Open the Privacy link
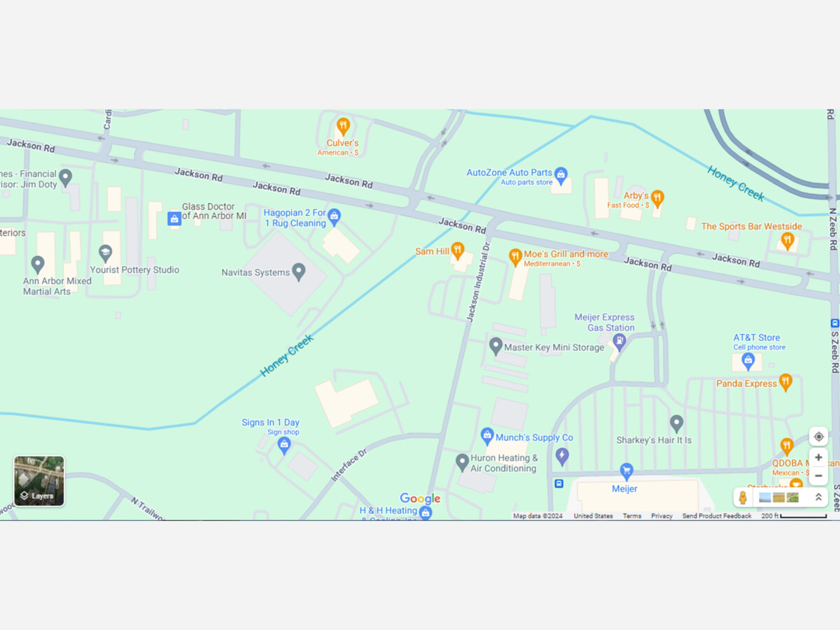Screen dimensions: 840x630 coord(661,516)
